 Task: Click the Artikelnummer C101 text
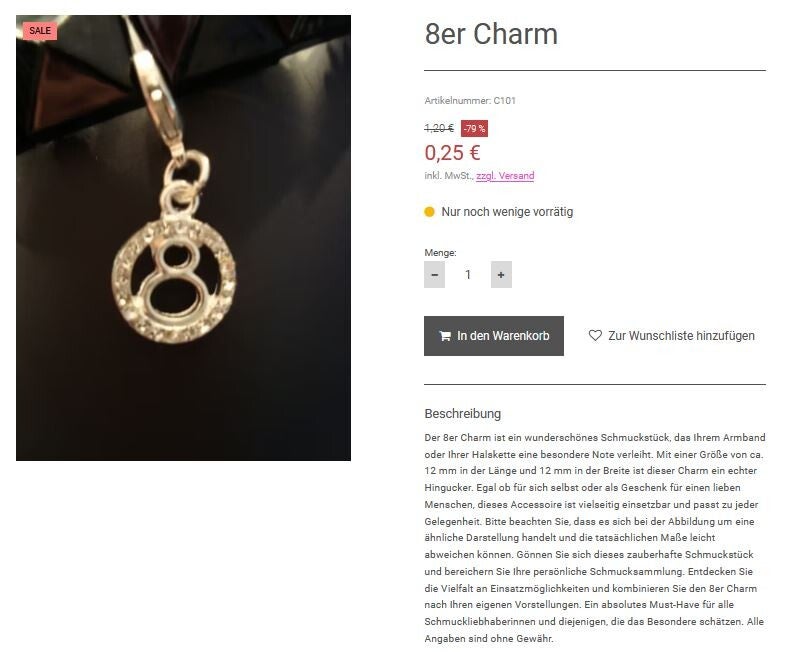coord(470,100)
